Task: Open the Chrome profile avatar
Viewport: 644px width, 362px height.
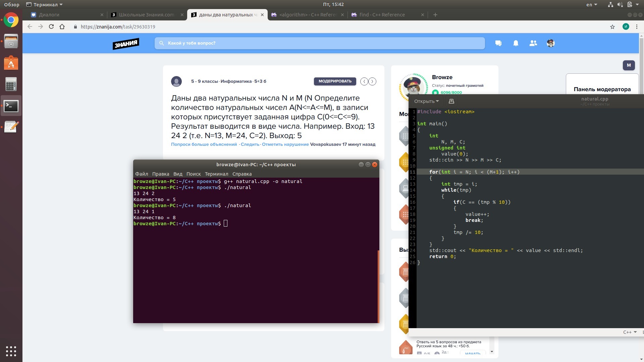Action: click(626, 27)
